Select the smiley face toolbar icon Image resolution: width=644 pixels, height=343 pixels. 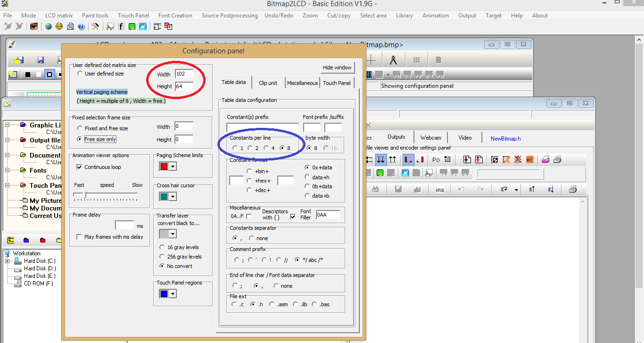click(58, 26)
